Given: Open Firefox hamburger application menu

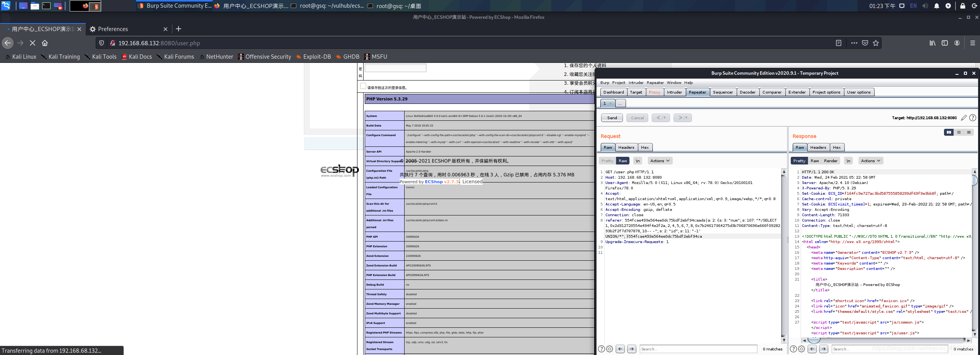Looking at the screenshot, I should tap(973, 43).
